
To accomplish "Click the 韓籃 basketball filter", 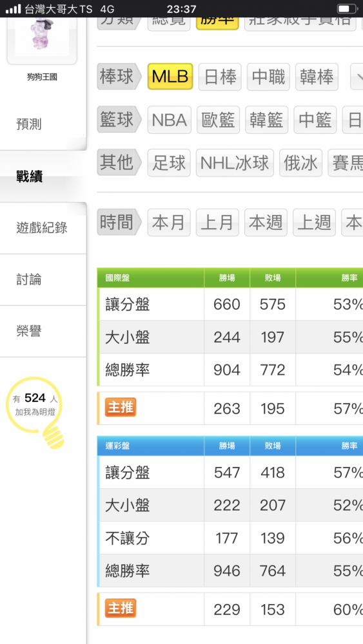I will (x=267, y=120).
